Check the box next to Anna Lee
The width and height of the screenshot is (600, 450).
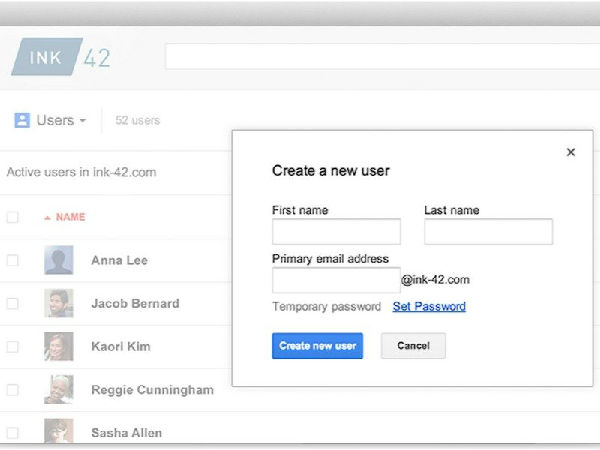[x=13, y=260]
